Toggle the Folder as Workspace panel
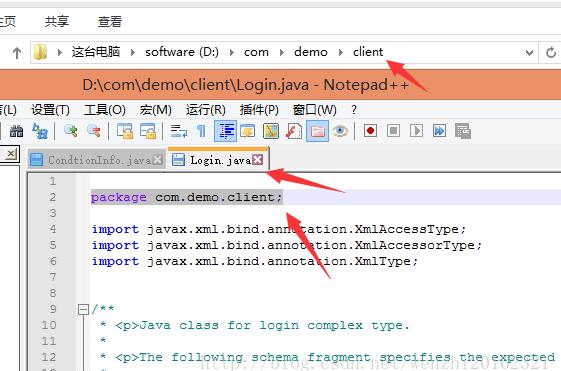The image size is (561, 371). pyautogui.click(x=317, y=131)
